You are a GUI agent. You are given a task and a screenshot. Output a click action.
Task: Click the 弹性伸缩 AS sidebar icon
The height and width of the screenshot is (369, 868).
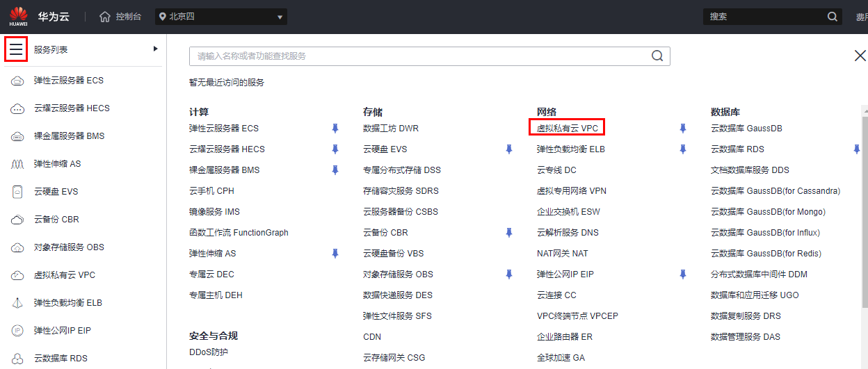(18, 164)
